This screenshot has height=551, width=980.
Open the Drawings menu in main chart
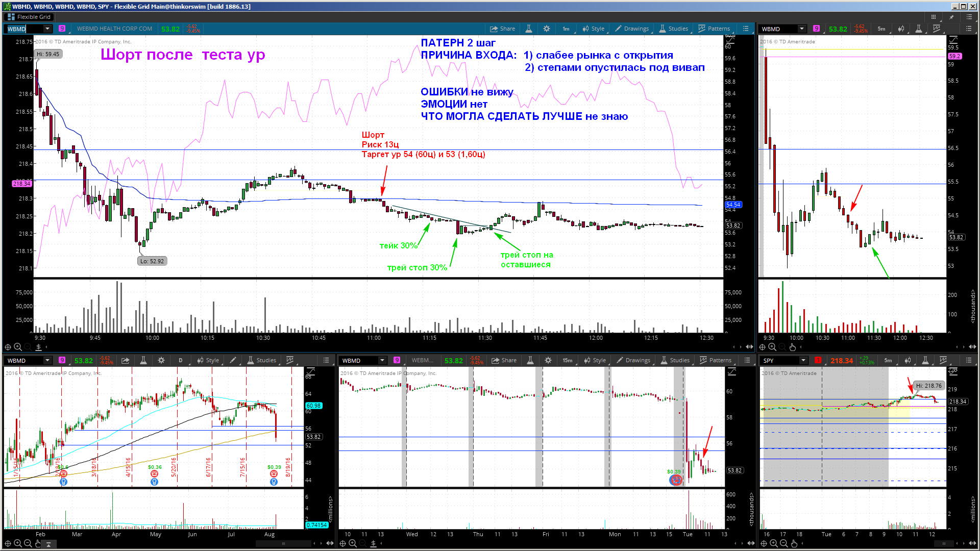(x=632, y=29)
